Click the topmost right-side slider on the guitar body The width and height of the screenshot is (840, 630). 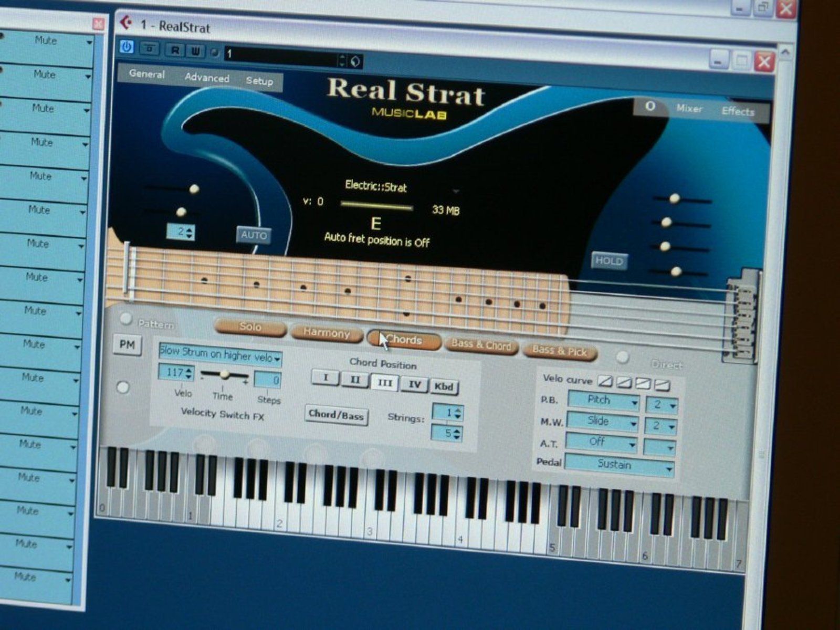tap(675, 198)
